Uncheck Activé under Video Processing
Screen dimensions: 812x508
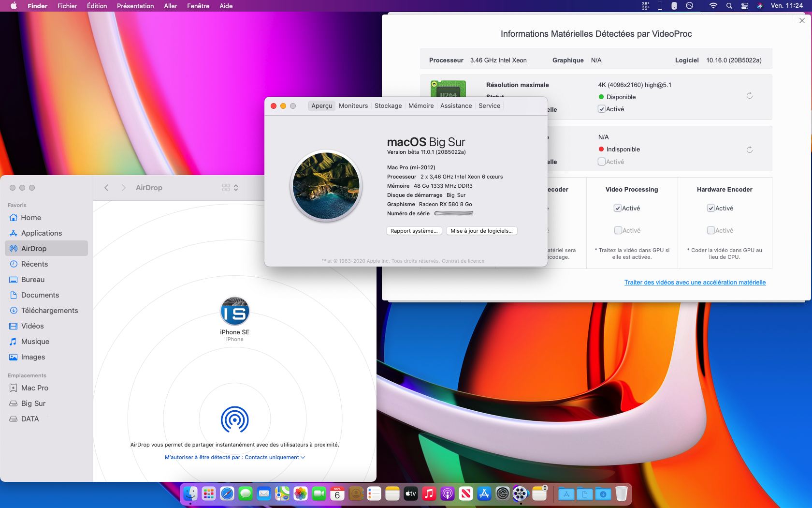617,208
